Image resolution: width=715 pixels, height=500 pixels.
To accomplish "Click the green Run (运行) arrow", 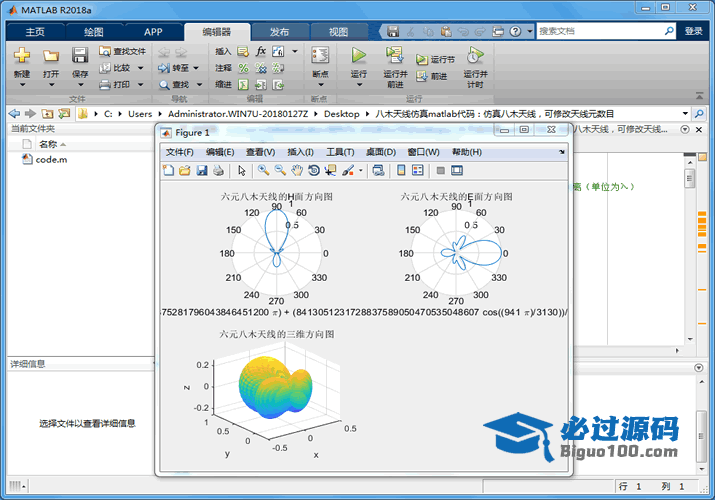I will pos(358,56).
